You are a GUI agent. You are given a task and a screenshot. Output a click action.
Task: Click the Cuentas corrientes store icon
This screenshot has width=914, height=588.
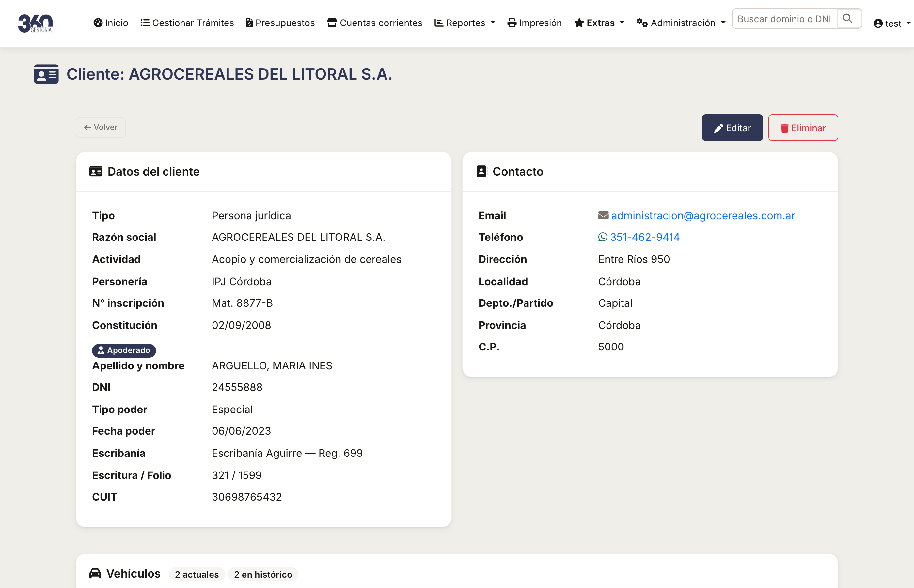tap(332, 23)
